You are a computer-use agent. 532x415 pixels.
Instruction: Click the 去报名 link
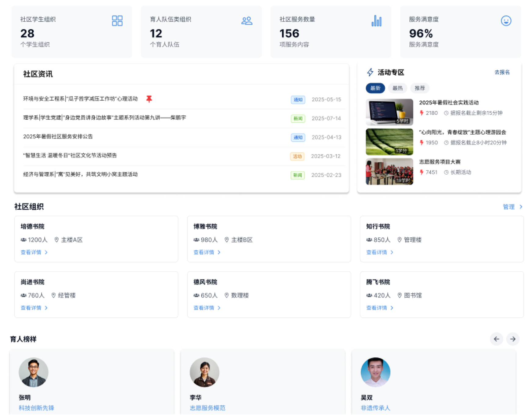coord(502,72)
